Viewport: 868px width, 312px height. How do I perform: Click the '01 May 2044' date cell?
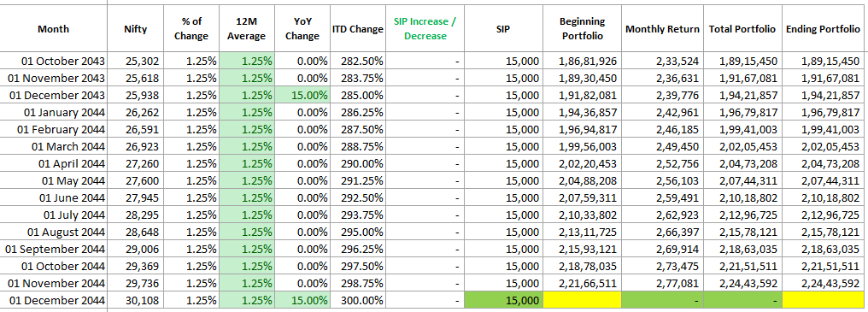[54, 180]
